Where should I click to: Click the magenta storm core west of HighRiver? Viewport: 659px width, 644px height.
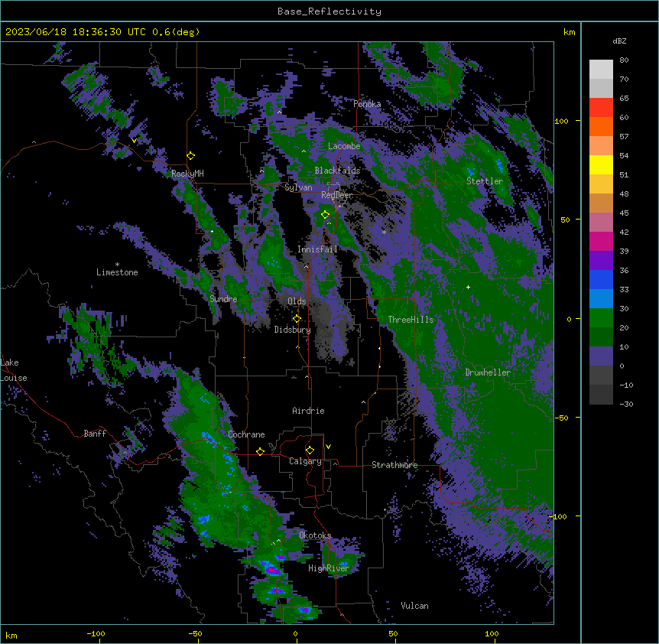point(272,570)
